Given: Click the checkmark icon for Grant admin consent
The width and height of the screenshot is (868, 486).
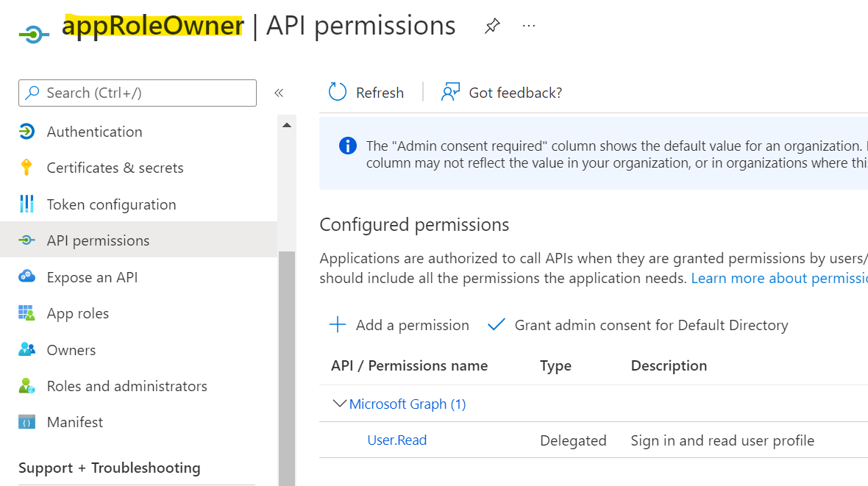Looking at the screenshot, I should 497,324.
